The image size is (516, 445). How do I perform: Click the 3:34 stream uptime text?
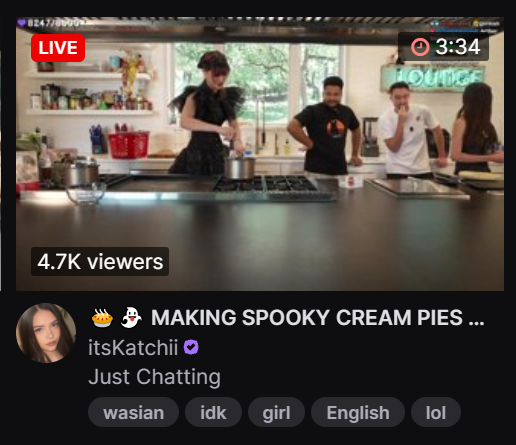coord(458,47)
